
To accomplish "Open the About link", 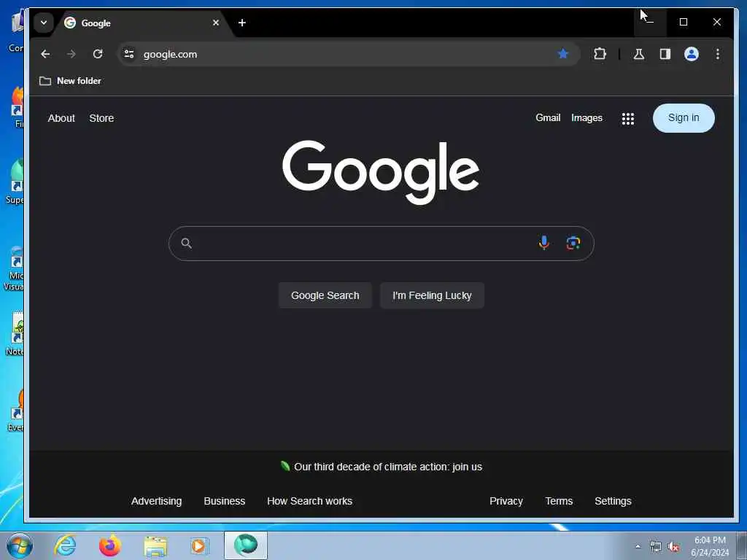I will click(x=61, y=118).
